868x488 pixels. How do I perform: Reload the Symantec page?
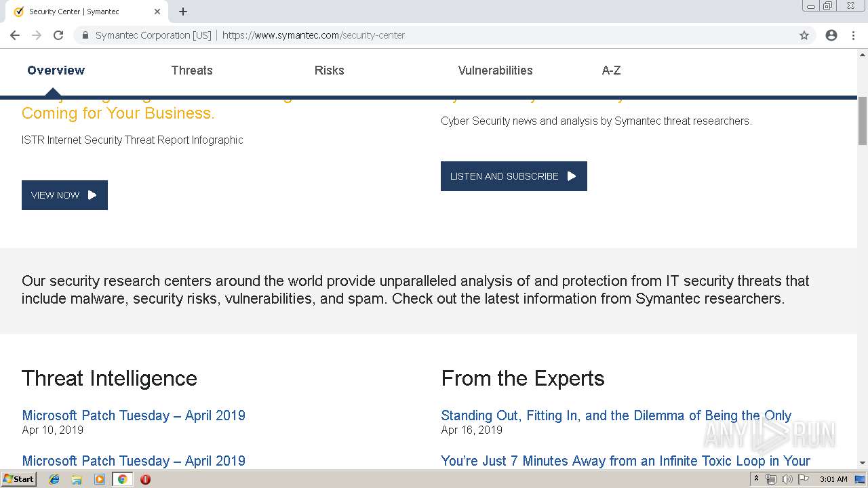click(58, 35)
